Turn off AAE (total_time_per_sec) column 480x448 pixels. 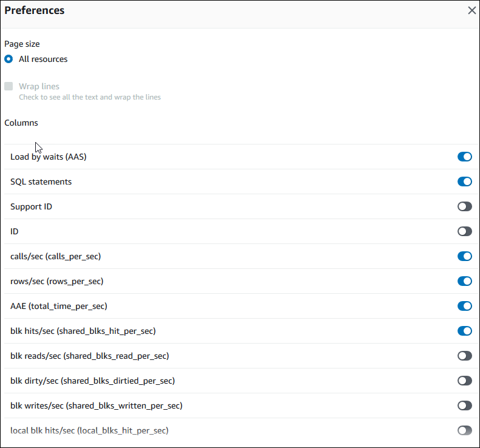[464, 306]
